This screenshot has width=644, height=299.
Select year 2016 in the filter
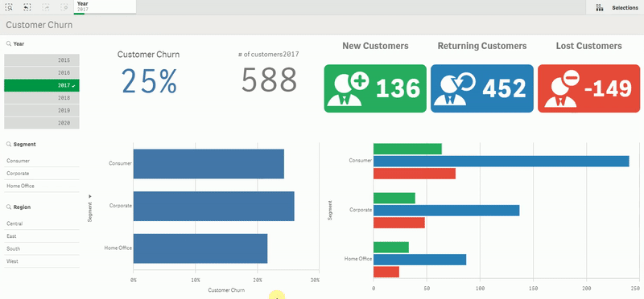(x=42, y=72)
